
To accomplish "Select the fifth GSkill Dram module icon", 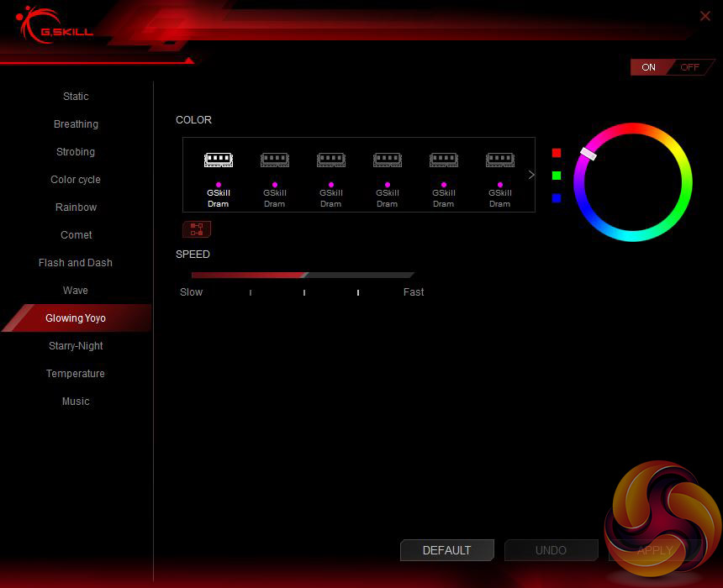I will click(444, 160).
